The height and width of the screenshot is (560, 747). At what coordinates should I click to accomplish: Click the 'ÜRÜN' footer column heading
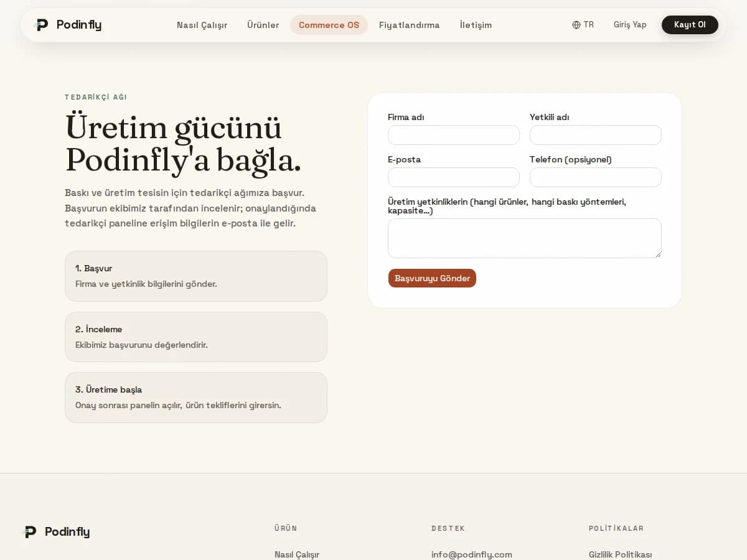(286, 528)
